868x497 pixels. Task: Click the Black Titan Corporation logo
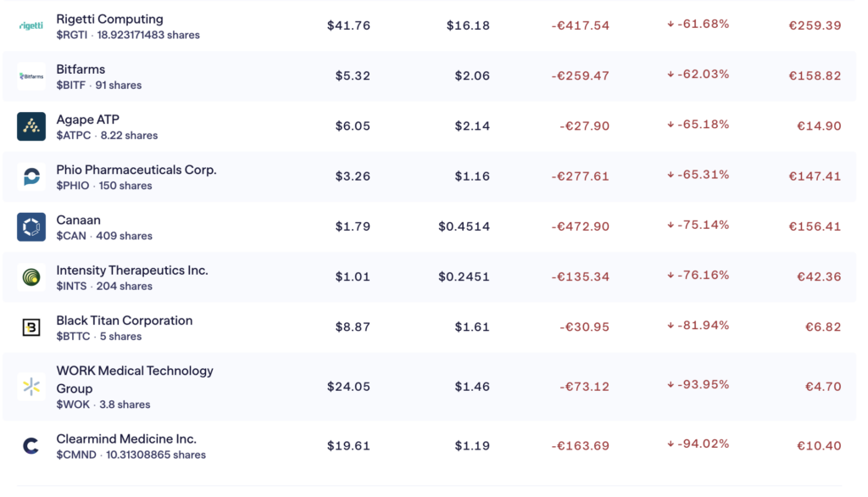pos(31,327)
